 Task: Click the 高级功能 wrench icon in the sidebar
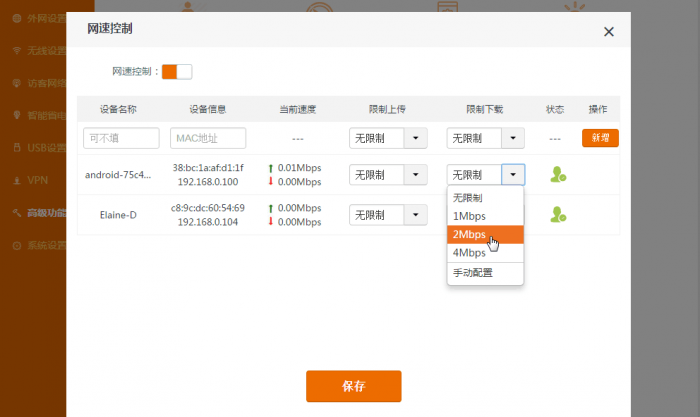pyautogui.click(x=17, y=213)
